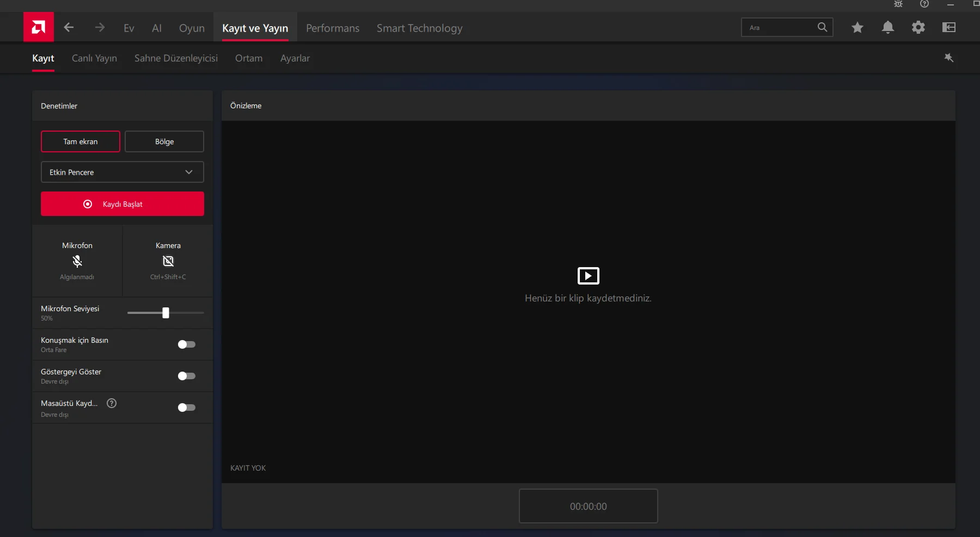Minimize the window
The width and height of the screenshot is (980, 537).
[951, 4]
